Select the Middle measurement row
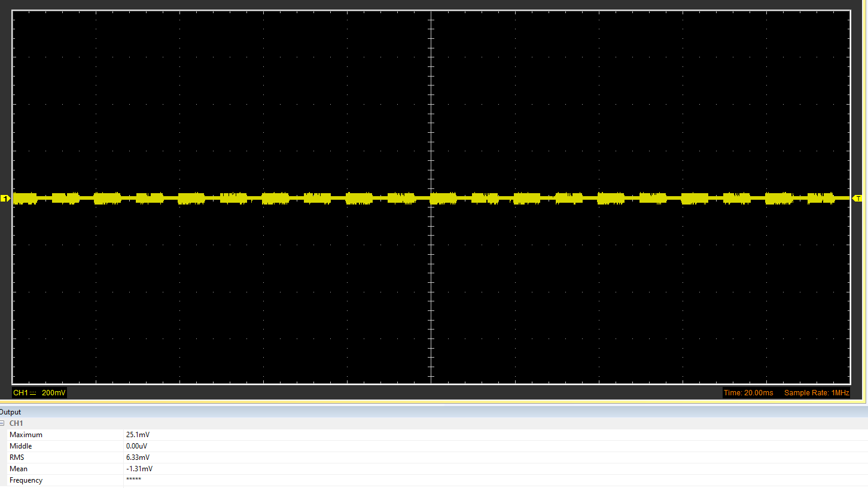Image resolution: width=868 pixels, height=488 pixels. [x=20, y=446]
